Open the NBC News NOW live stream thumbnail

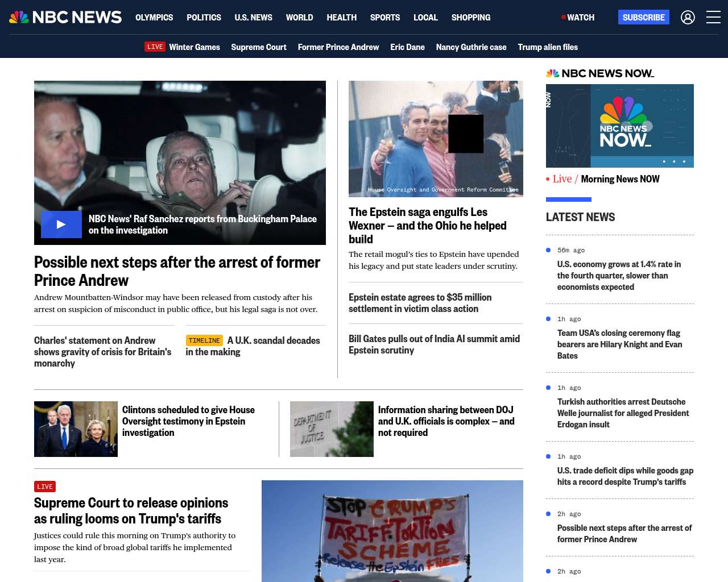coord(620,126)
